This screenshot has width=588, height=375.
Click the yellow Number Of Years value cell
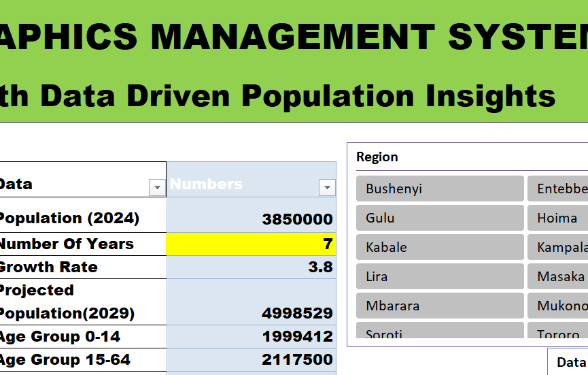tap(251, 244)
